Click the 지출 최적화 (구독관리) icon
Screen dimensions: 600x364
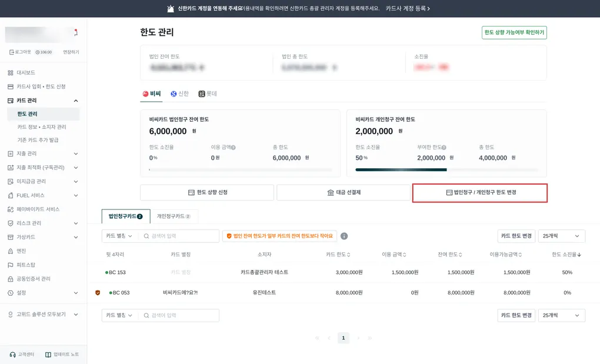pos(11,168)
